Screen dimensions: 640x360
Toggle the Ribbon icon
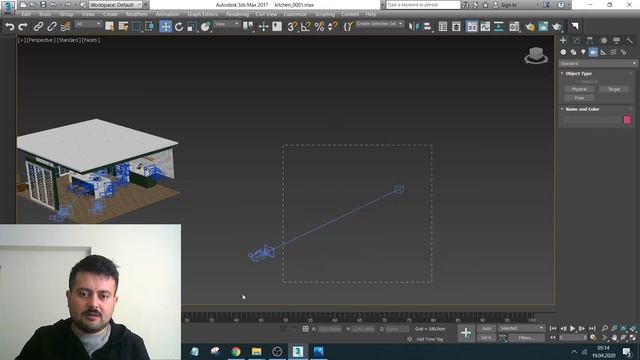point(472,27)
